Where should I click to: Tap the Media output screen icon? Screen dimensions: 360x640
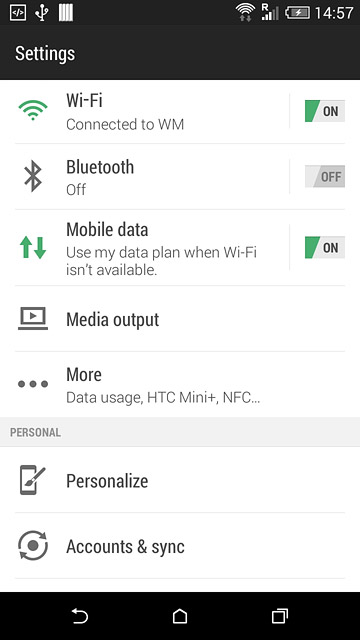coord(33,319)
